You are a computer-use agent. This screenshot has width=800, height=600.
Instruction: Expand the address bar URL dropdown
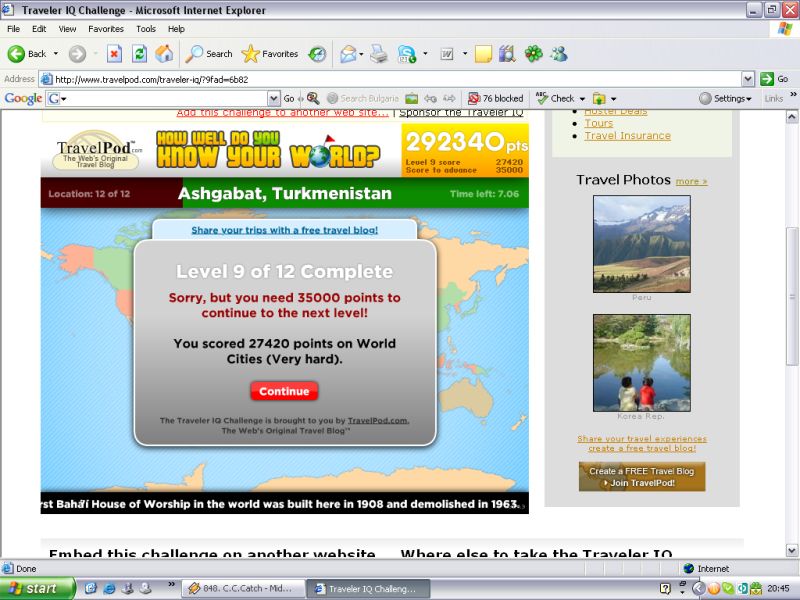point(747,79)
